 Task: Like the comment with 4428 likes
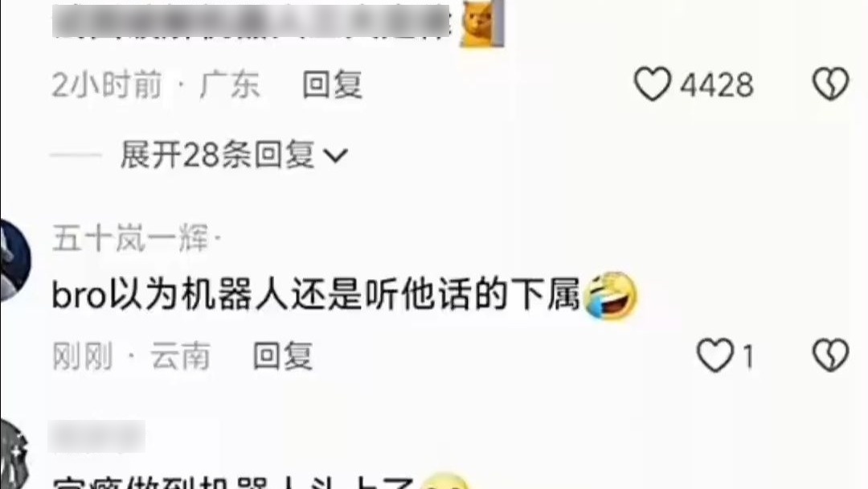pyautogui.click(x=652, y=84)
